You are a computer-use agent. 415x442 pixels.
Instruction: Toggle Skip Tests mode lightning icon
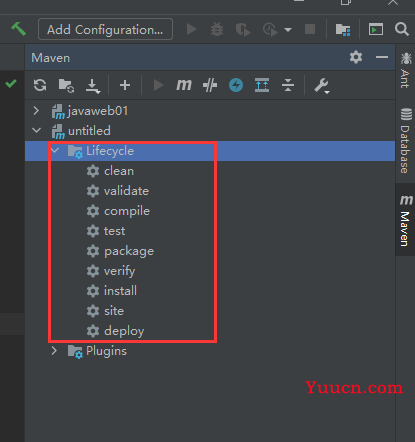click(x=236, y=85)
